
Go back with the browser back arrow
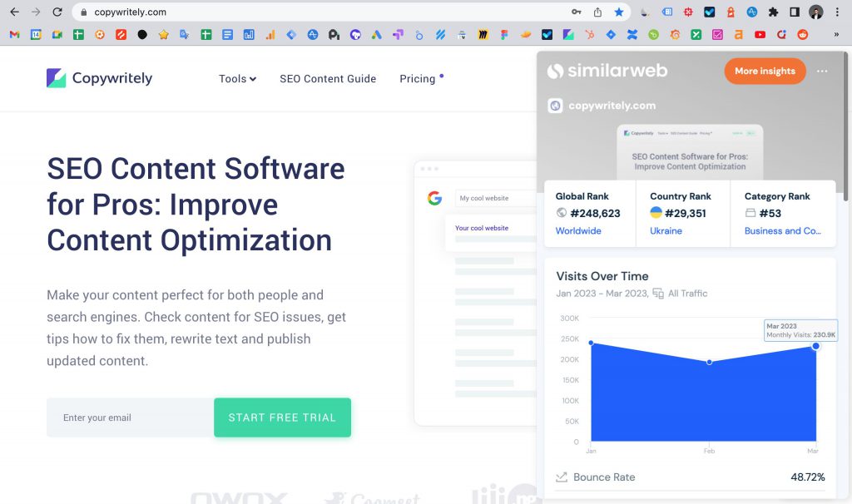coord(15,12)
